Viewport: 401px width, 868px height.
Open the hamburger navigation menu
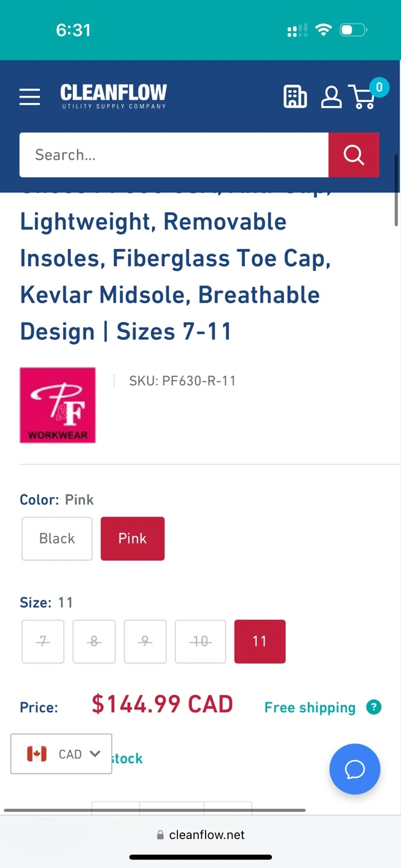tap(30, 96)
